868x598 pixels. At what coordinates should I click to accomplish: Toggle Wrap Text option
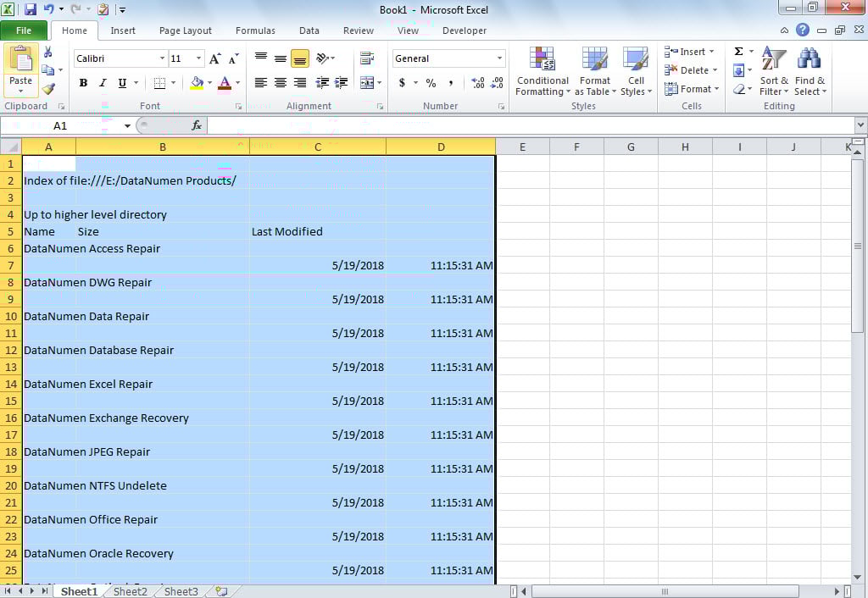click(367, 58)
